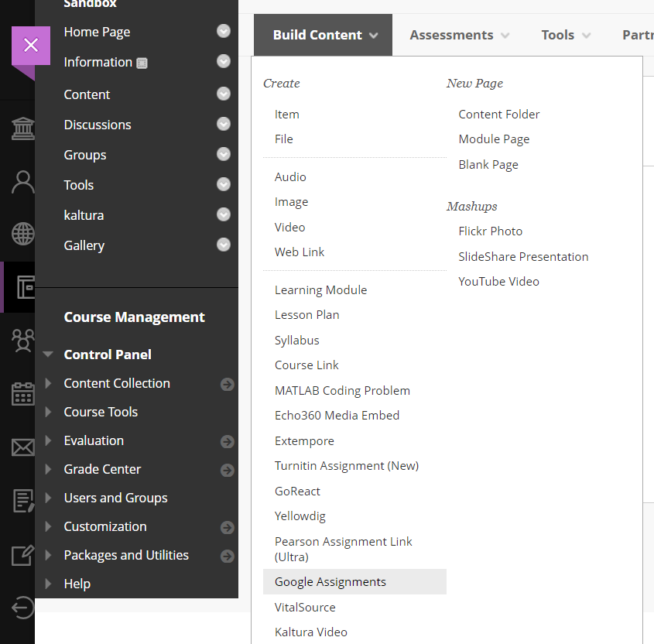Open the options chevron for Information
This screenshot has height=644, width=654.
(x=224, y=61)
